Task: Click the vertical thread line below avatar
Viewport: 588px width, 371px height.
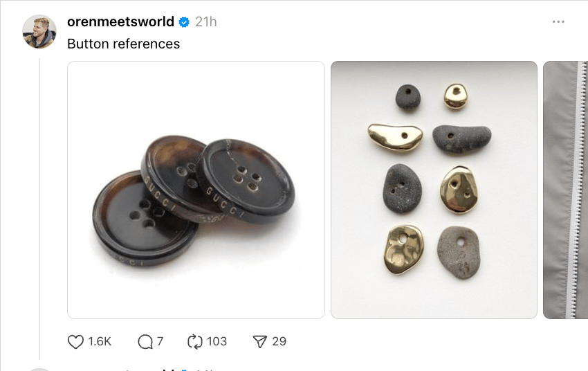Action: (x=39, y=208)
